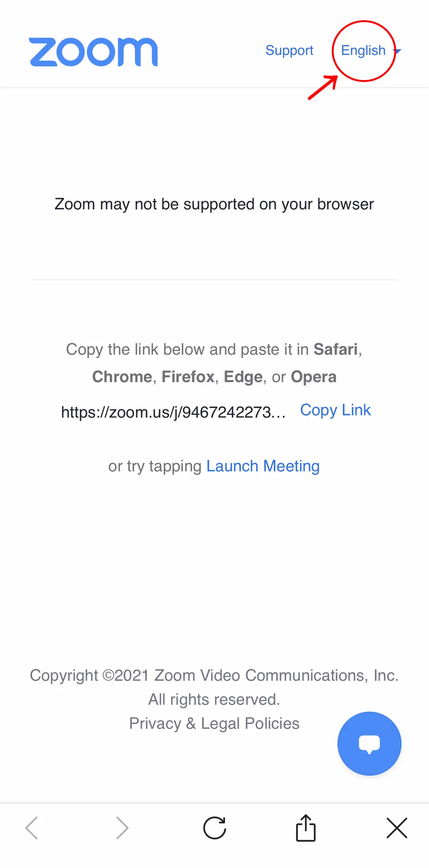Open the Support page
This screenshot has width=429, height=868.
(289, 50)
